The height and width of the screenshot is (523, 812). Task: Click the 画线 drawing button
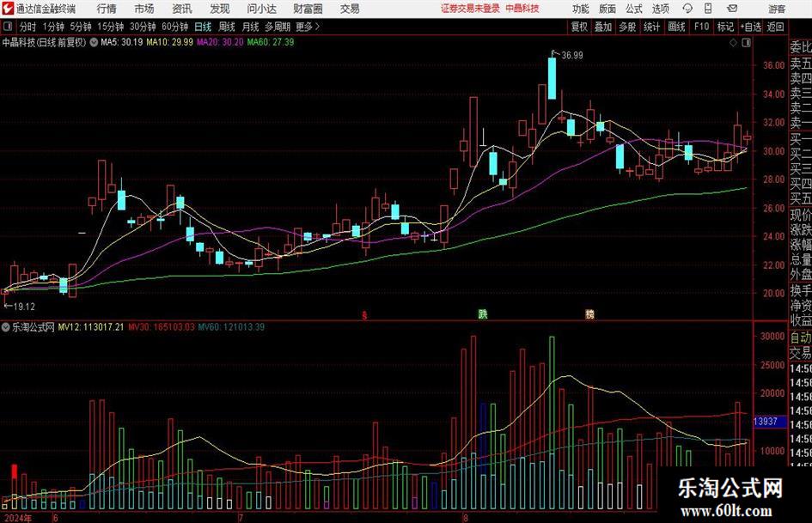[x=676, y=27]
